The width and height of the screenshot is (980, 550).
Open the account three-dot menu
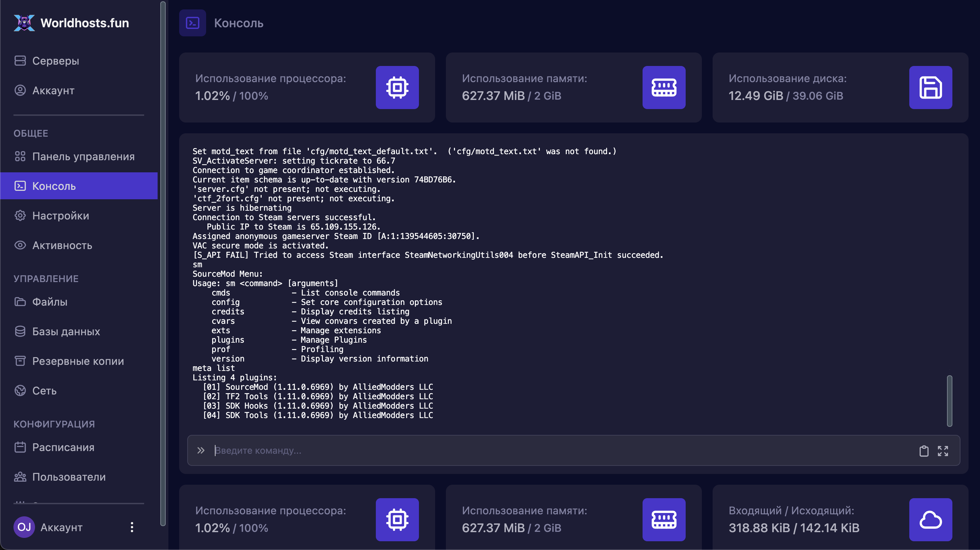click(x=132, y=527)
